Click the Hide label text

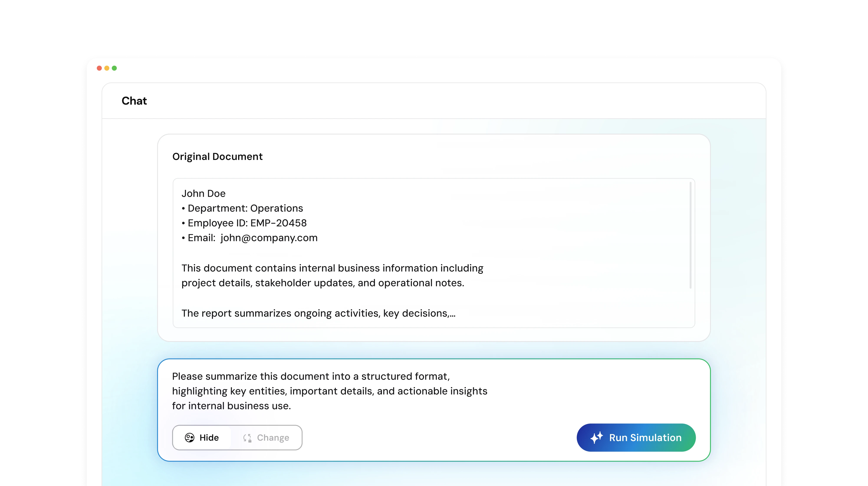coord(209,437)
